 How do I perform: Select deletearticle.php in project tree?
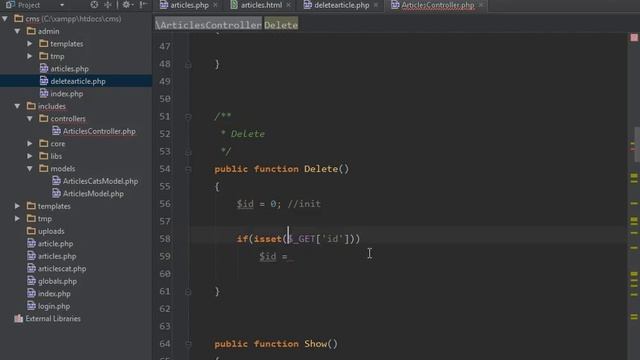(x=78, y=81)
